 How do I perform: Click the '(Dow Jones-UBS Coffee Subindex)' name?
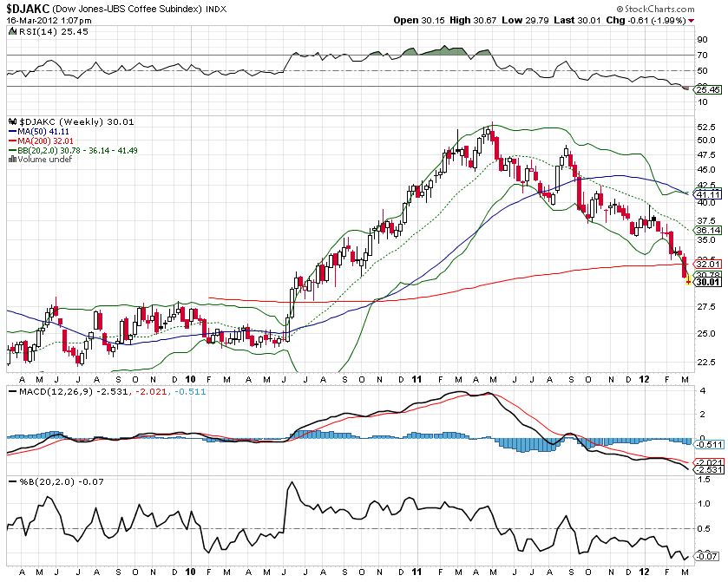127,9
